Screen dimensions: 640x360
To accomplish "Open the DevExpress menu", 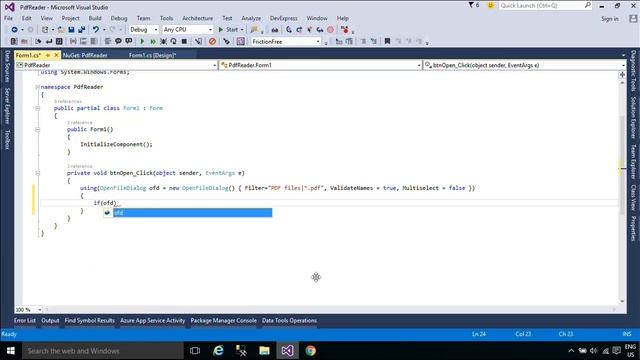I will pos(284,18).
